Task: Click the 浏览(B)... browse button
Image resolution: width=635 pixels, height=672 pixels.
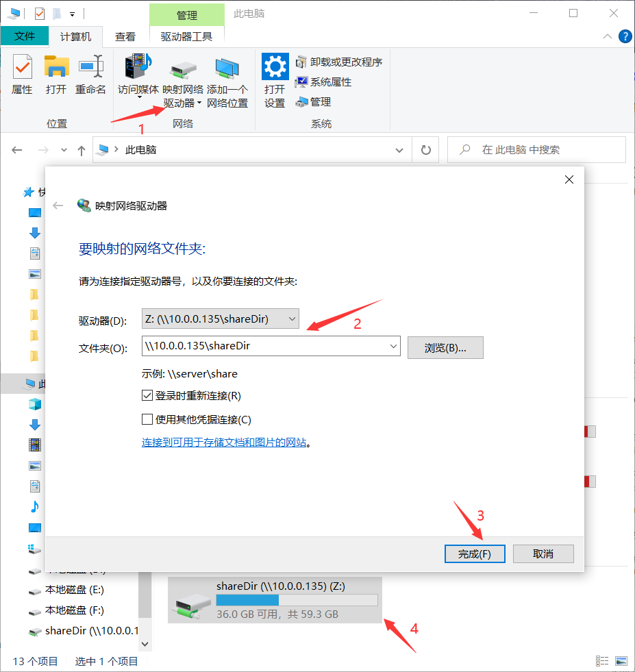Action: [x=445, y=348]
